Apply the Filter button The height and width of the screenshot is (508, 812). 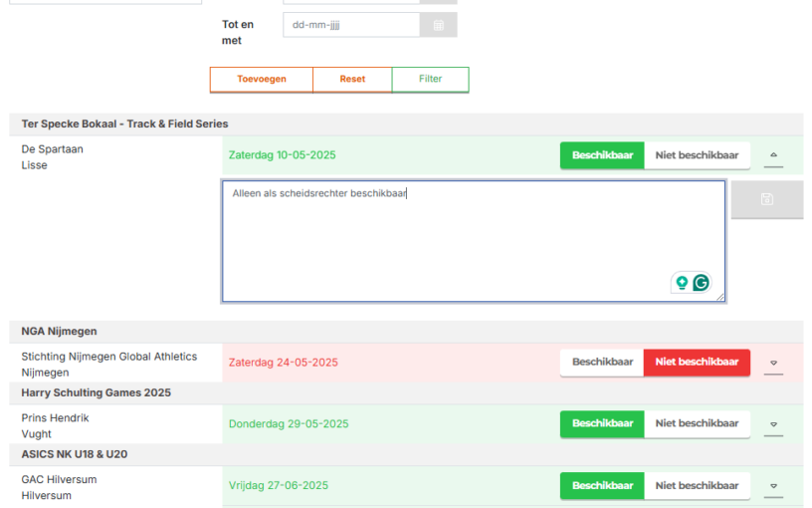430,80
